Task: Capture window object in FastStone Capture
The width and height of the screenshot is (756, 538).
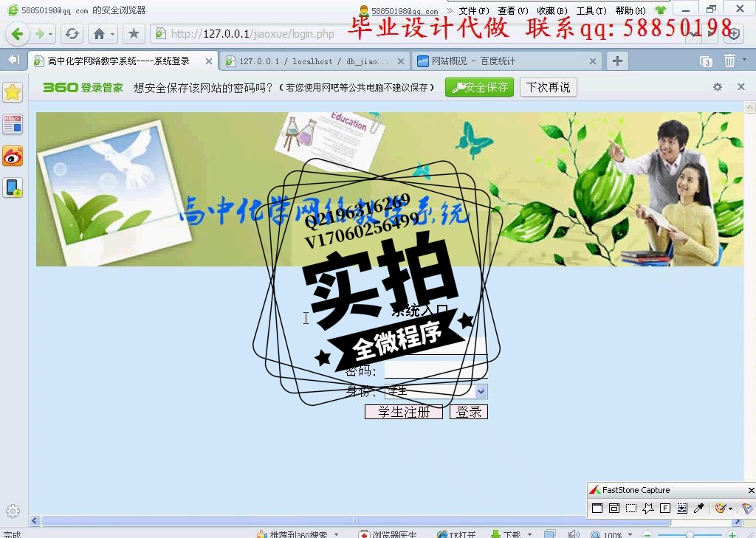Action: coord(614,508)
